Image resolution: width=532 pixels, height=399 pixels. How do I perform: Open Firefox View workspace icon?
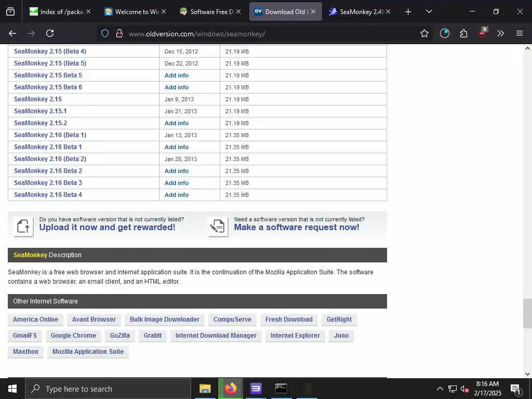10,11
